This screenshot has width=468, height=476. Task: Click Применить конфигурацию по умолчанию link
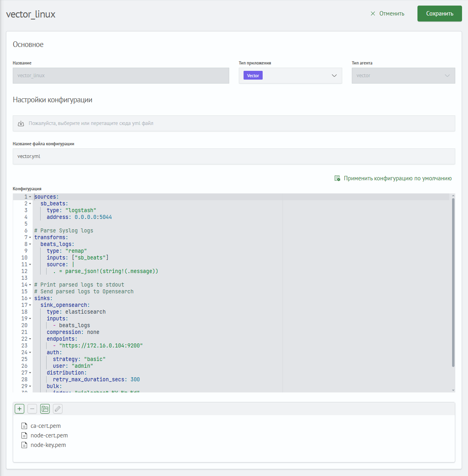[398, 178]
